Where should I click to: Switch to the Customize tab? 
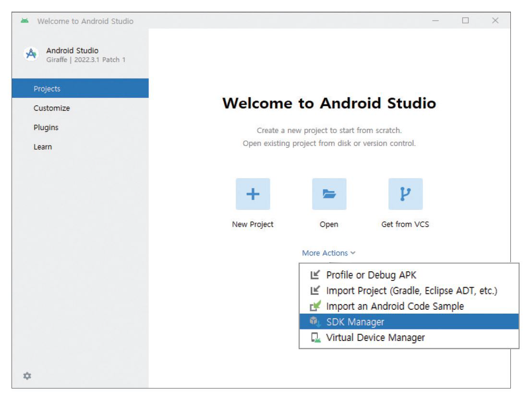pos(80,108)
